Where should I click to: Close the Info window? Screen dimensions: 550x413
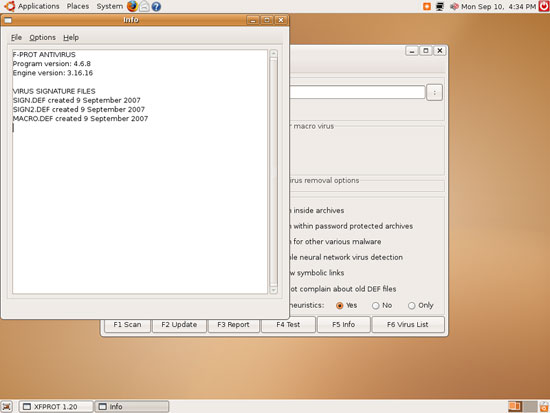pyautogui.click(x=281, y=20)
